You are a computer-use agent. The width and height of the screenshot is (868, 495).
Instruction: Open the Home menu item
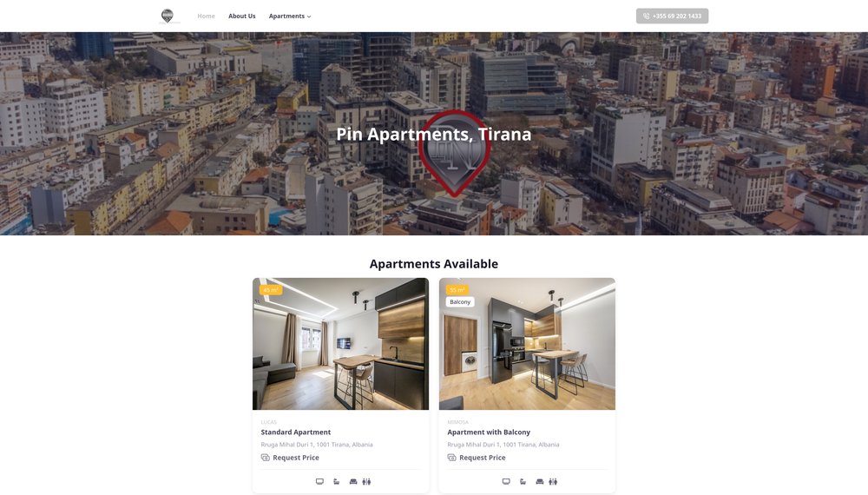point(206,16)
